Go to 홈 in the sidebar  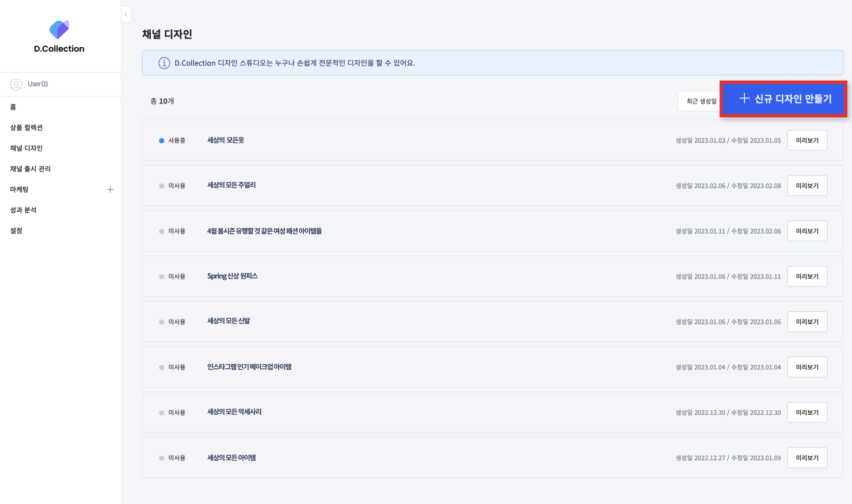click(13, 107)
